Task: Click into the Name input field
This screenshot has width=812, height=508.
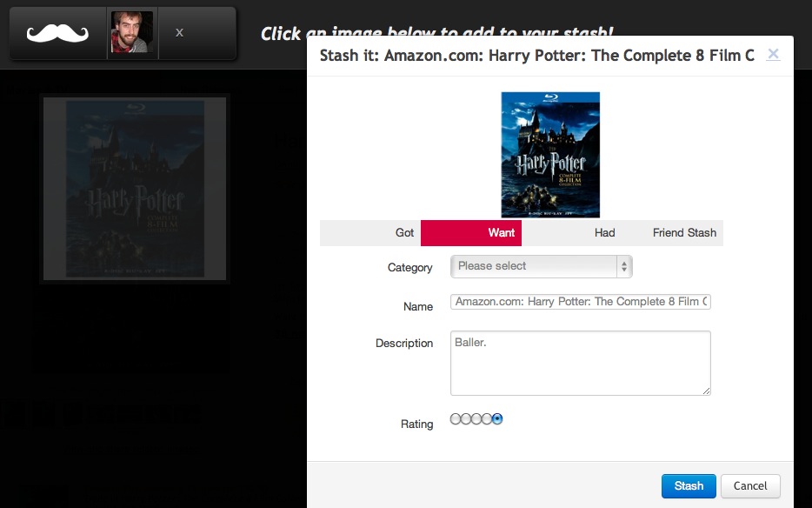Action: (x=581, y=302)
